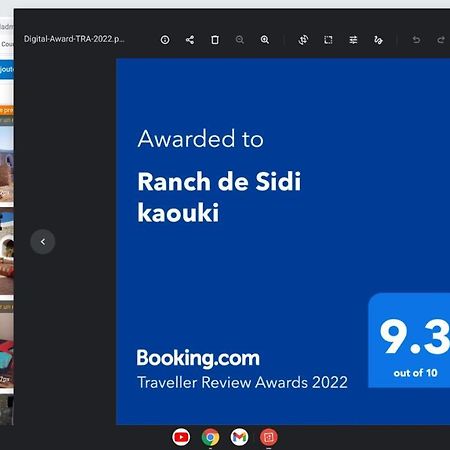Click the zoom in magnifier icon
The image size is (450, 450).
pyautogui.click(x=265, y=40)
